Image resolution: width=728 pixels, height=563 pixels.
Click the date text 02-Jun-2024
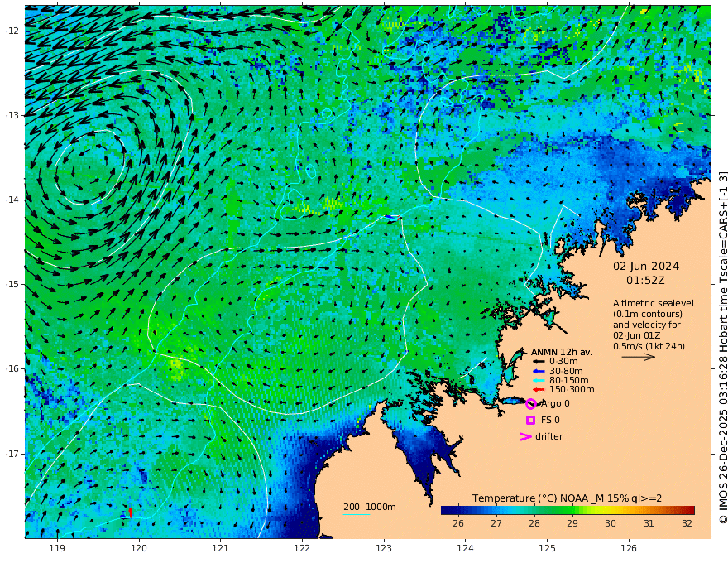coord(646,266)
